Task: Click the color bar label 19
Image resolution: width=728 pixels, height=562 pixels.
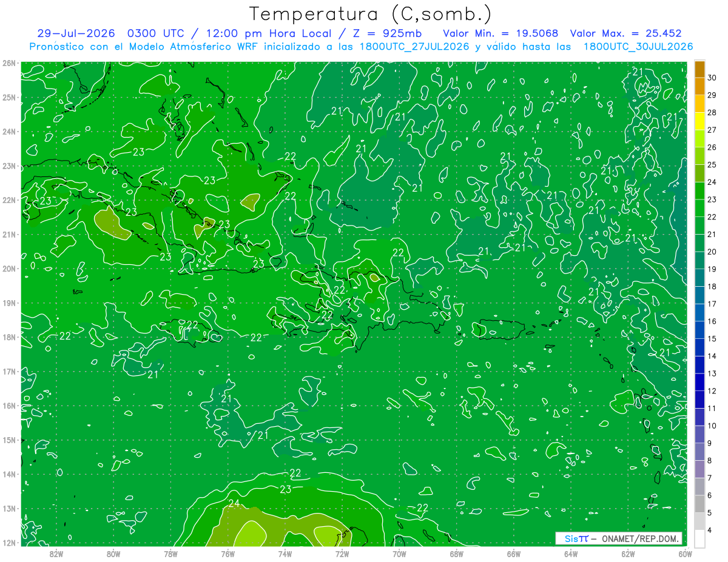Action: (712, 269)
